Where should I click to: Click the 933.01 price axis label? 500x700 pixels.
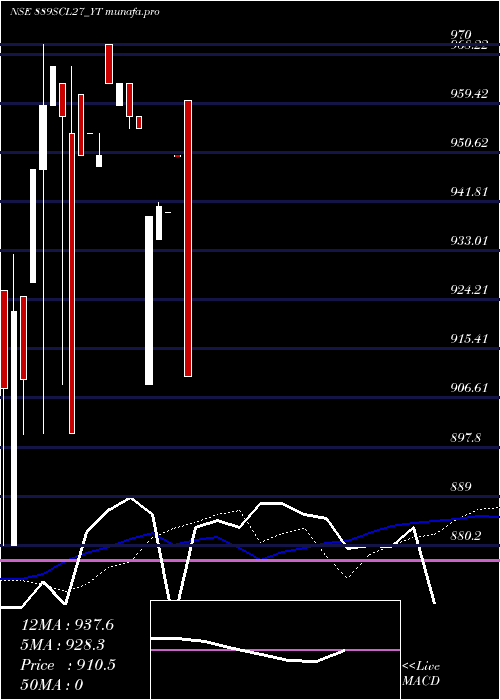pos(469,241)
